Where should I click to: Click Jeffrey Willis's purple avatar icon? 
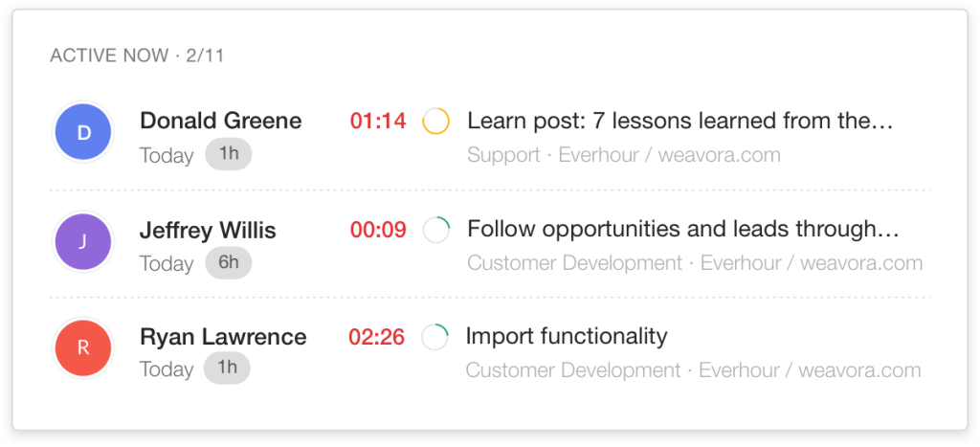tap(83, 241)
